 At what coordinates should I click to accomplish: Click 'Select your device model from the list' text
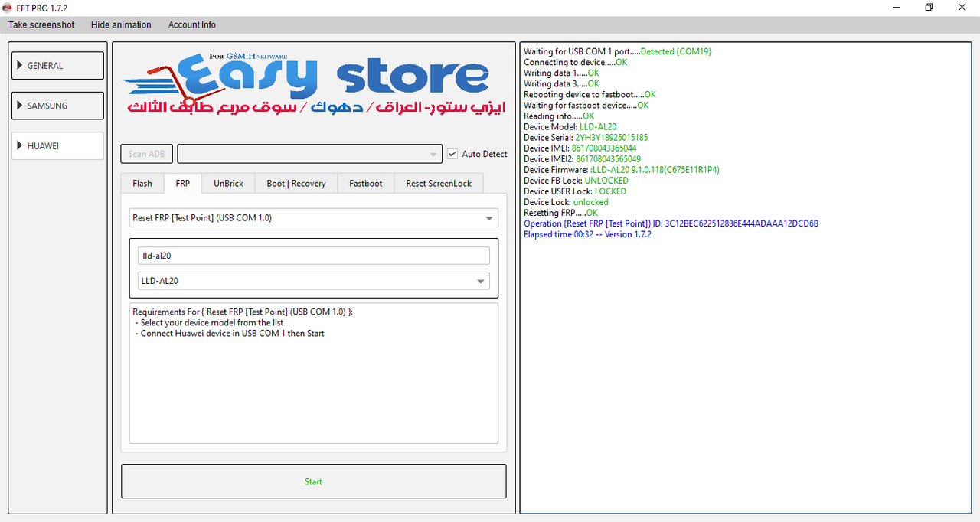coord(212,323)
